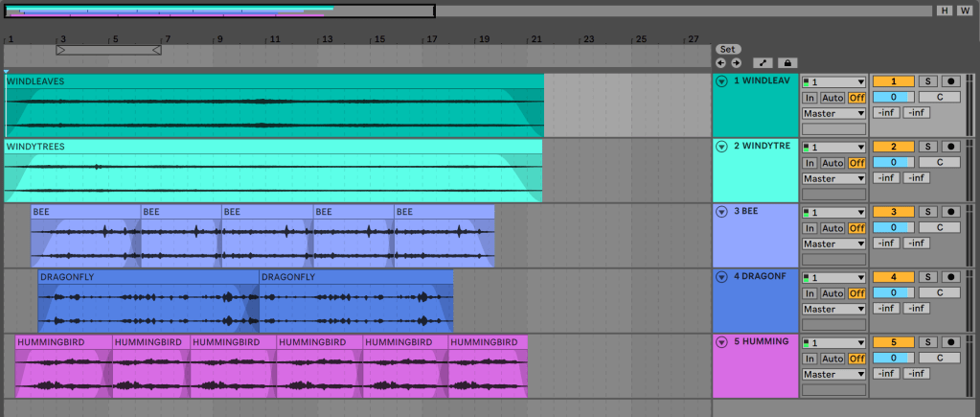Set HUMMINGBIRD track monitoring to Auto
The width and height of the screenshot is (980, 417).
click(832, 359)
